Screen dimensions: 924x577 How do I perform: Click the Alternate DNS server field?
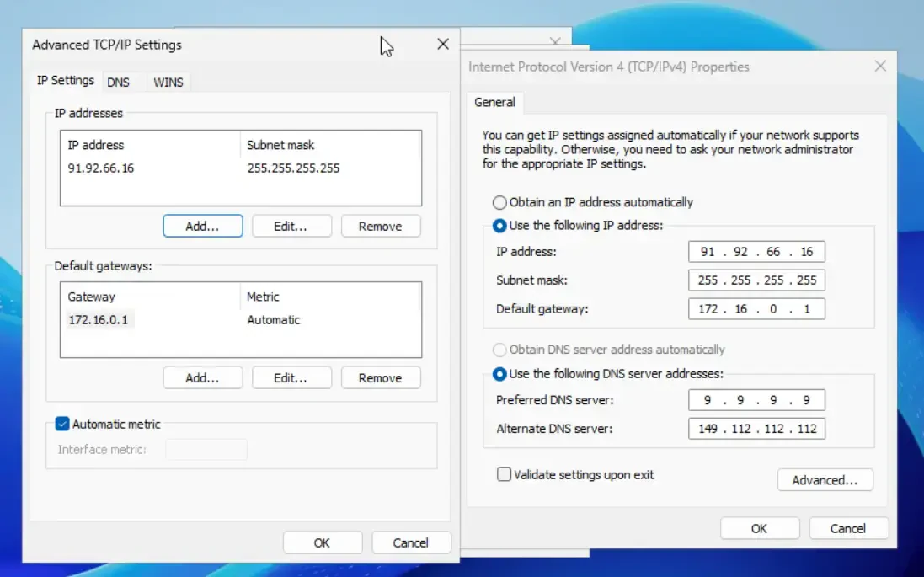point(756,429)
